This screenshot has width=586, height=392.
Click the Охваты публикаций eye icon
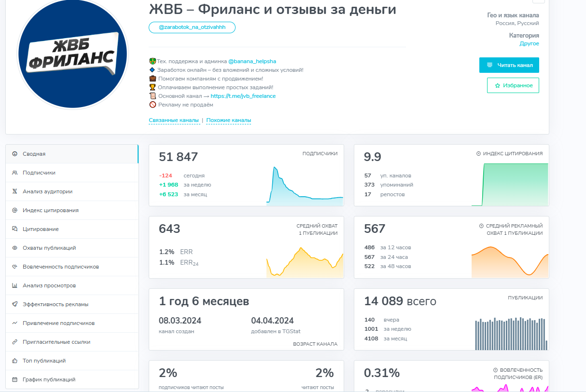pos(14,248)
